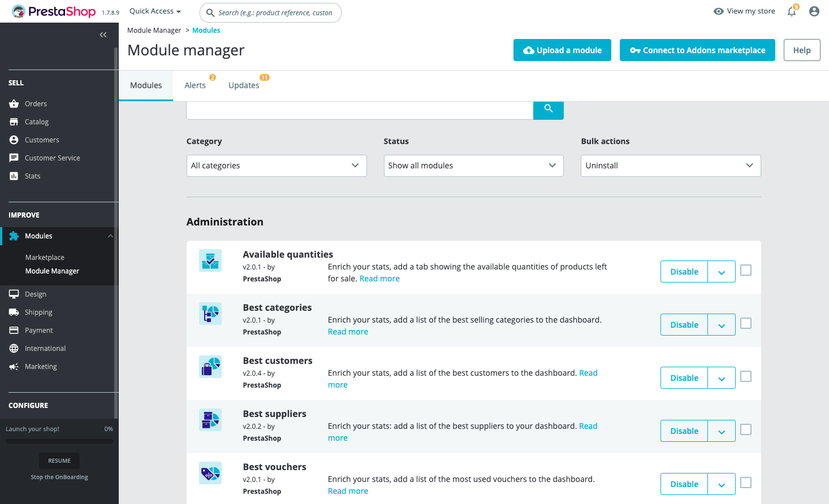The image size is (829, 504).
Task: Click the module search input field
Action: coord(360,110)
